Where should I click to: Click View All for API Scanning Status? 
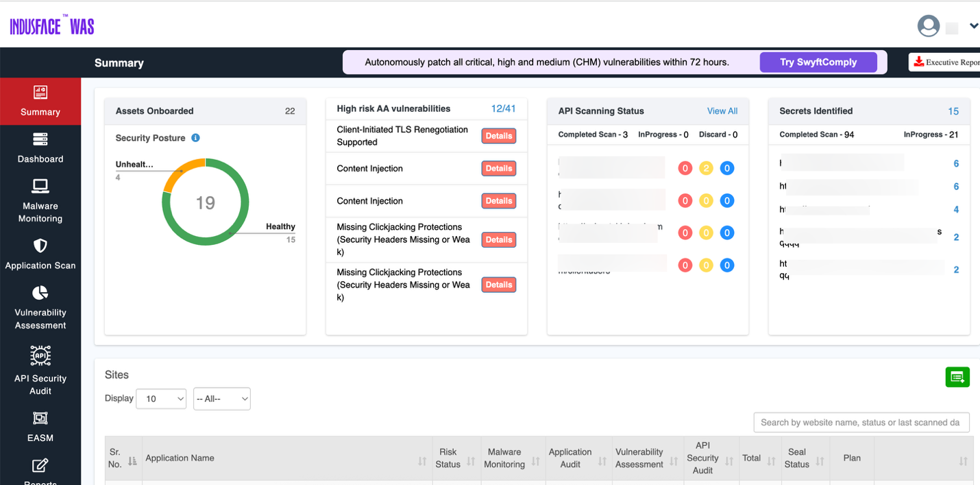[722, 111]
